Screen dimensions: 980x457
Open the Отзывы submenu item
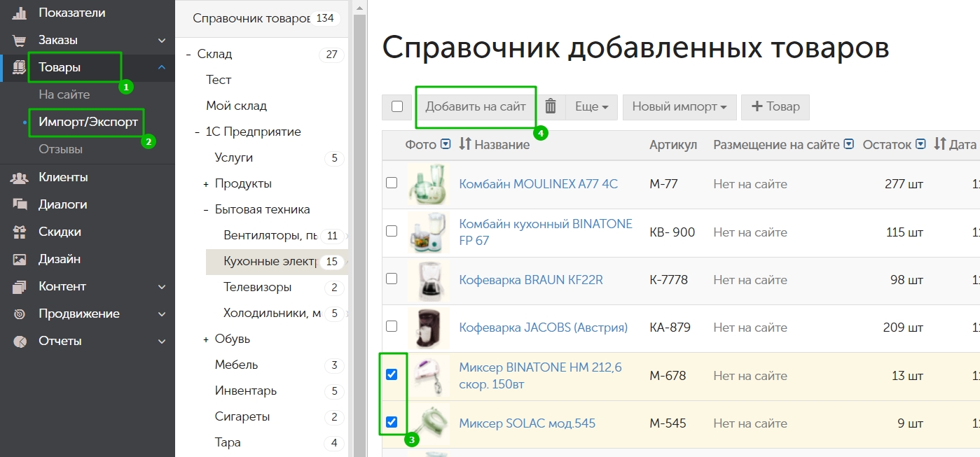click(x=61, y=149)
